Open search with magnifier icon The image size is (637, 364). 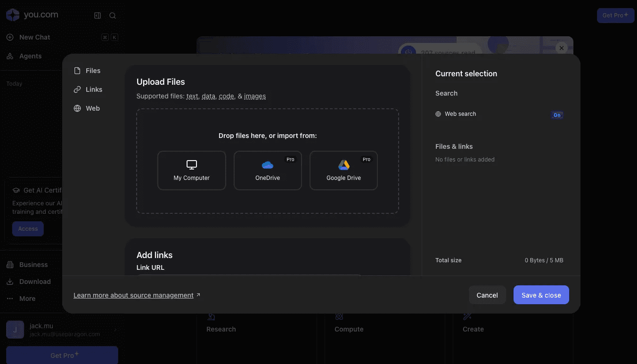(113, 16)
